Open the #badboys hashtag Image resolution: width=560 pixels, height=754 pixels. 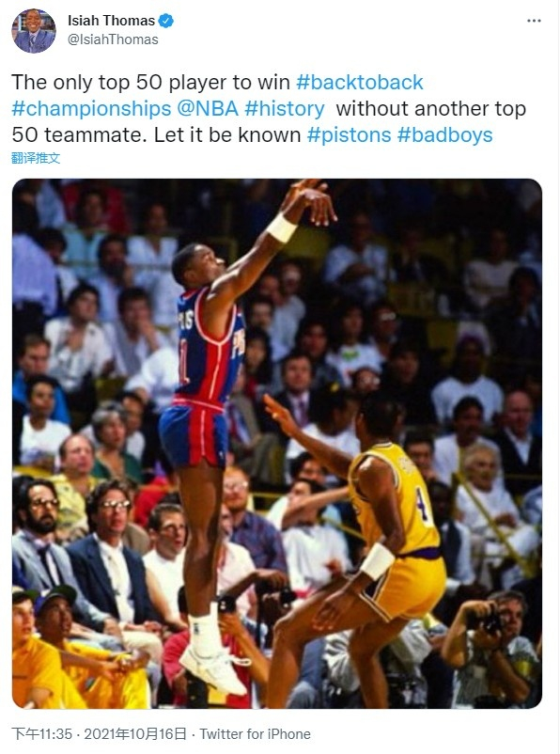pos(444,134)
